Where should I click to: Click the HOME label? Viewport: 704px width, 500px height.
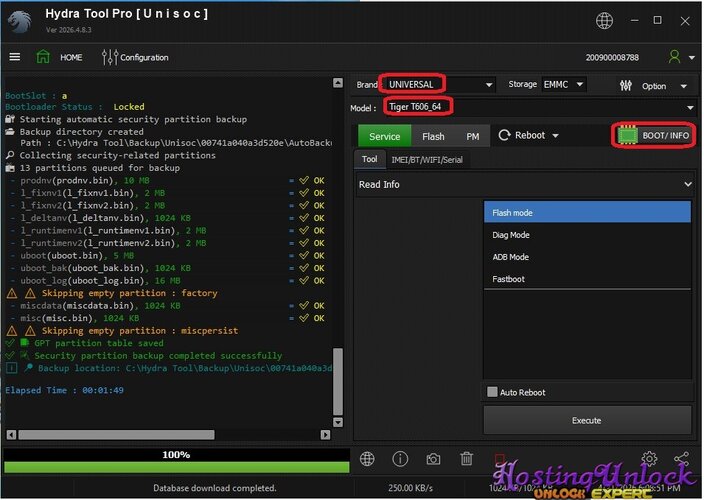(71, 57)
